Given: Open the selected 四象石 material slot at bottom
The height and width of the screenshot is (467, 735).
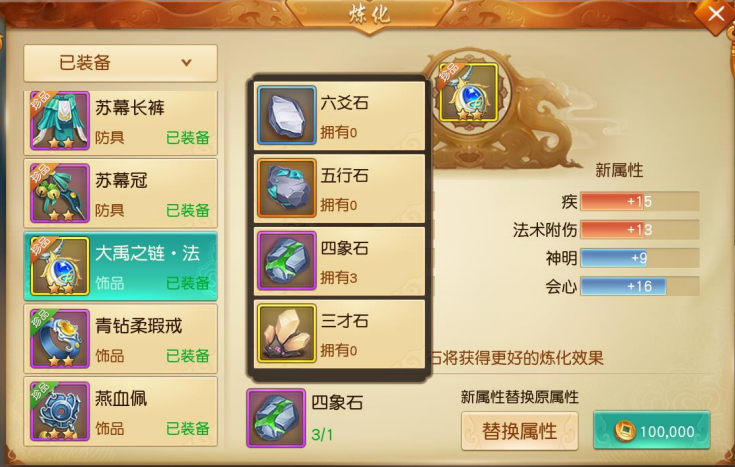Looking at the screenshot, I should coord(276,418).
